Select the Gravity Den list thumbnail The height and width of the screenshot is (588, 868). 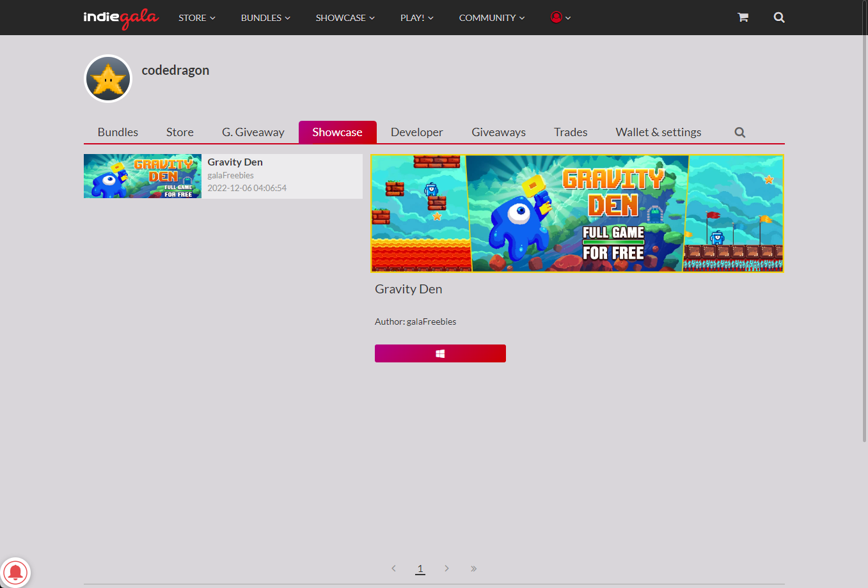(x=143, y=176)
